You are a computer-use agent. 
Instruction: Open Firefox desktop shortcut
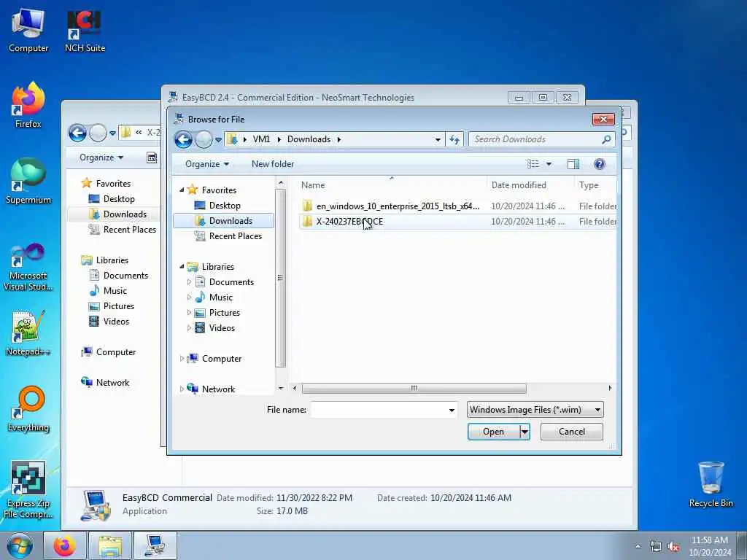(x=28, y=106)
